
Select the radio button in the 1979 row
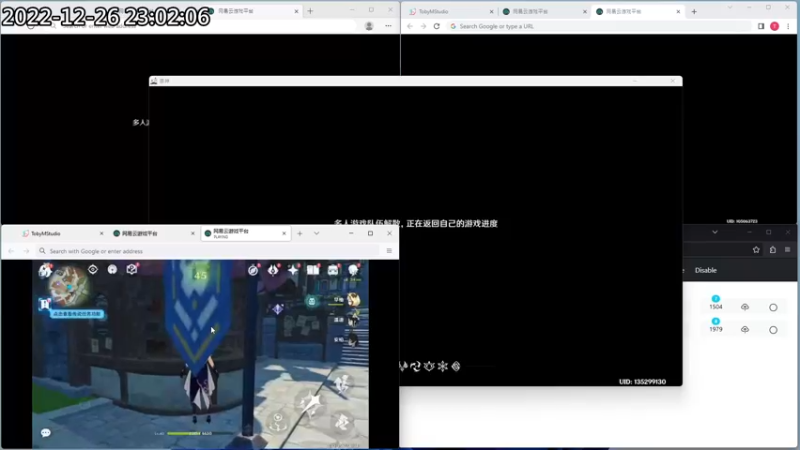(773, 330)
